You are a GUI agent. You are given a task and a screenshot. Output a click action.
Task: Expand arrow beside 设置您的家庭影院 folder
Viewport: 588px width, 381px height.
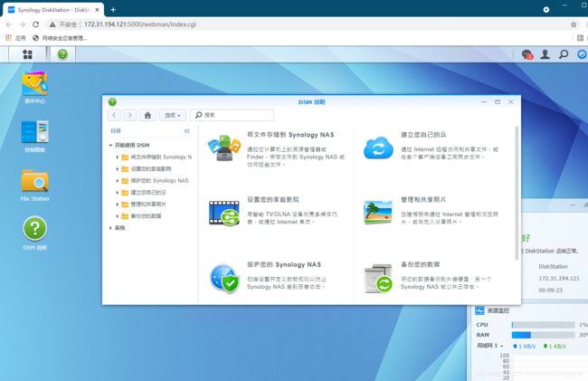point(118,169)
